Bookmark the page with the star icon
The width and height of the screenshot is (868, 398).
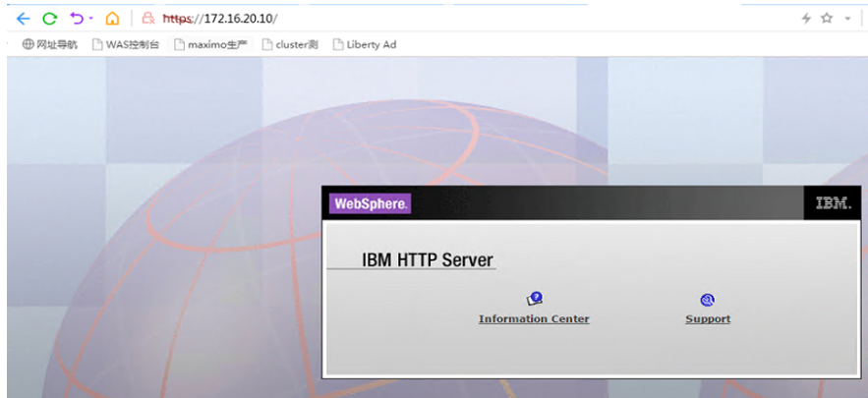[827, 19]
